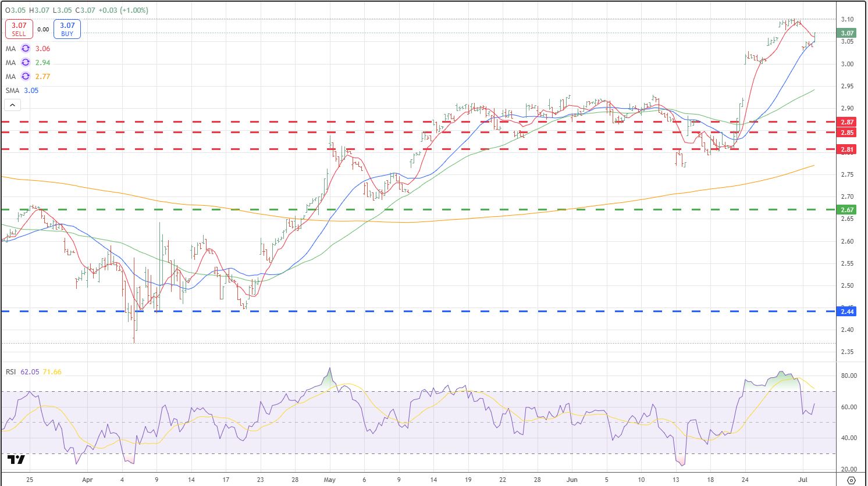
Task: Click the 2.87 red price level label
Action: coord(847,122)
